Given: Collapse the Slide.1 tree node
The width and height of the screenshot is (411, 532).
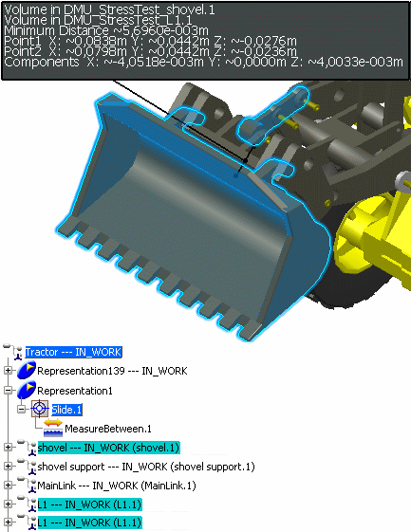Looking at the screenshot, I should click(21, 409).
